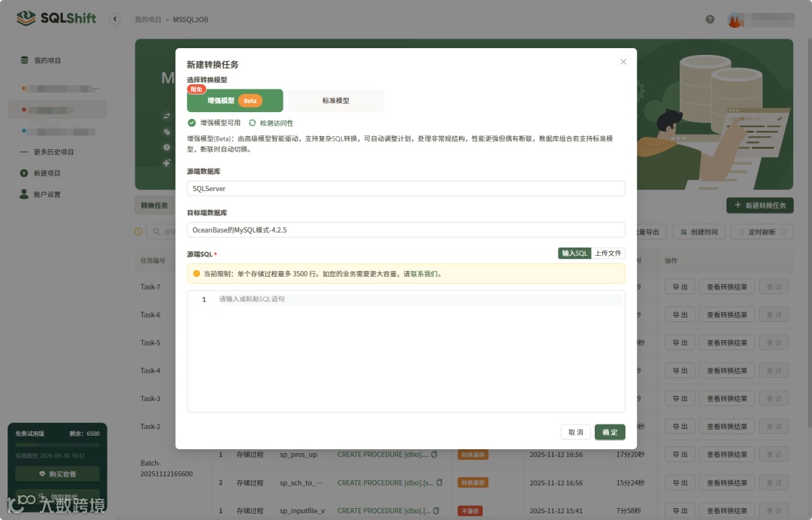Screen dimensions: 812x520
Task: Click the 不兼容 status tag
Action: click(x=470, y=511)
